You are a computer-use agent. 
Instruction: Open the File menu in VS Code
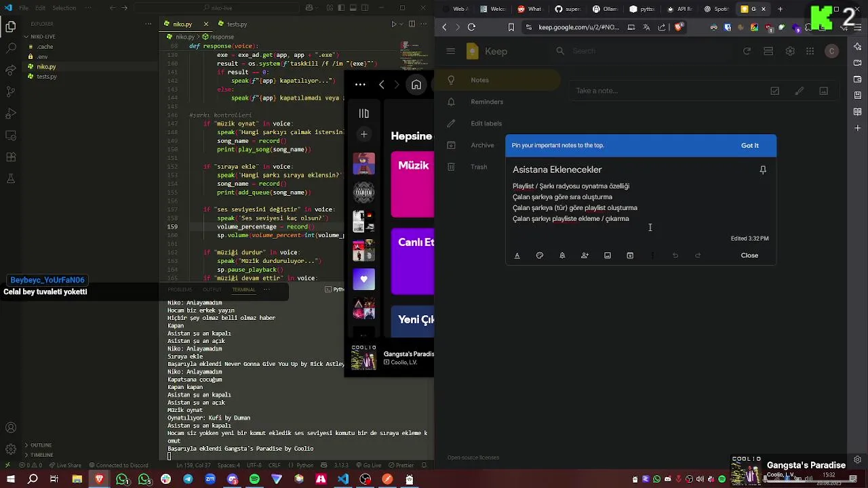[24, 8]
